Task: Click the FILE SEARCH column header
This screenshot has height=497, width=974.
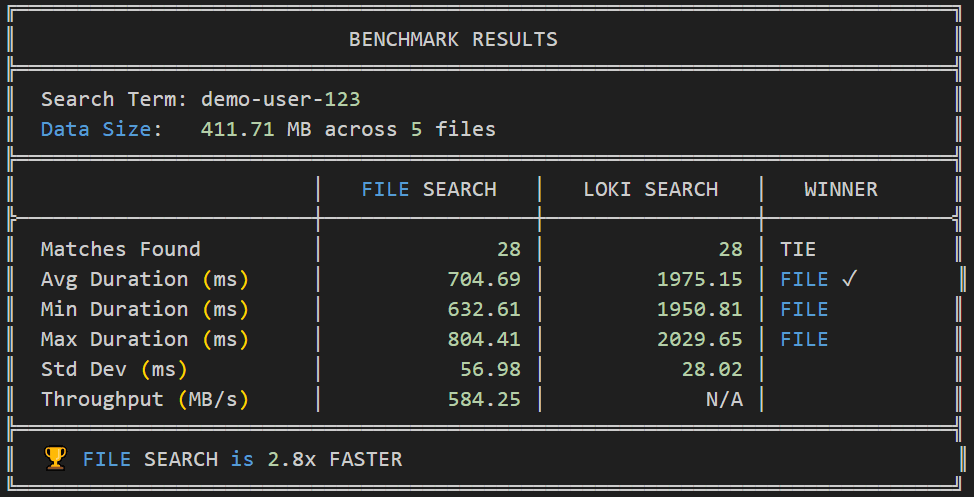Action: (x=429, y=189)
